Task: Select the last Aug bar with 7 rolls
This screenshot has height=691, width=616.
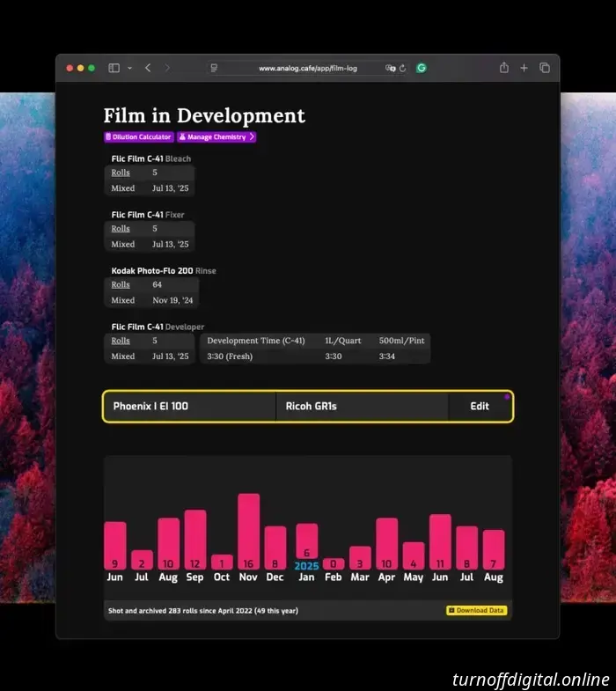Action: coord(494,549)
